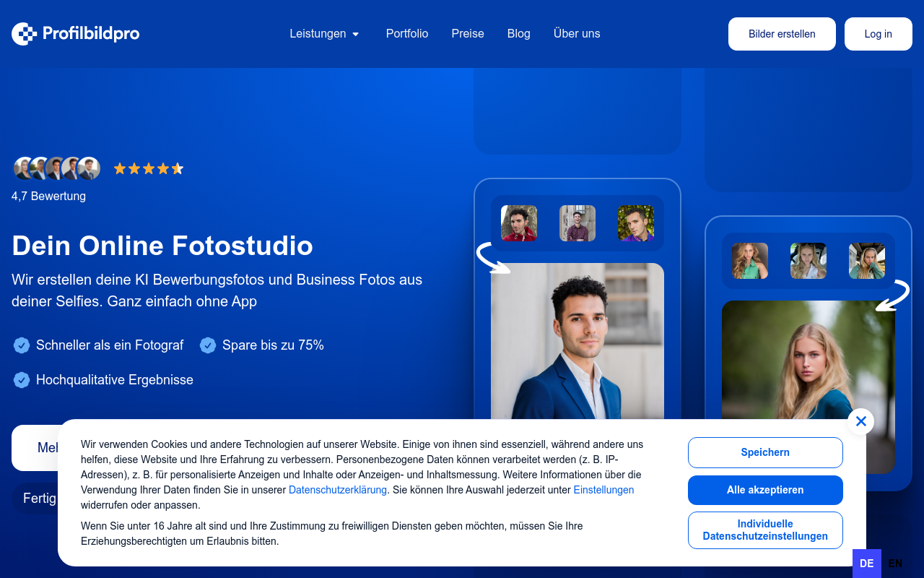
Task: Click the Schneller als ein Fotograf text
Action: [110, 345]
